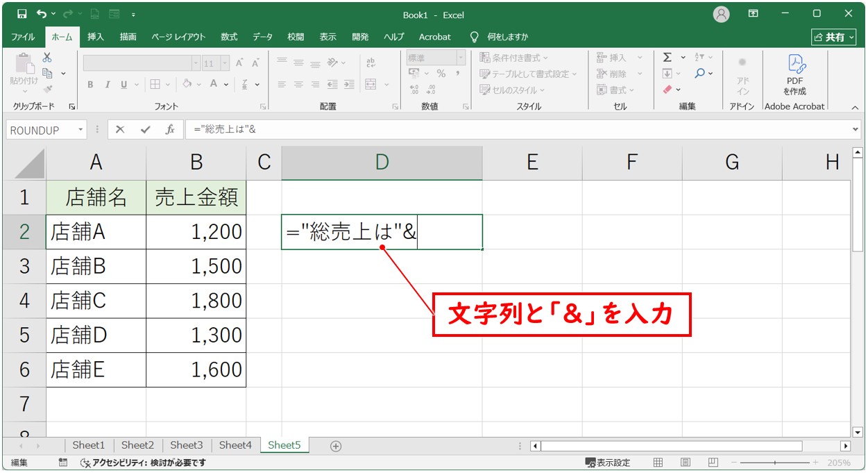The height and width of the screenshot is (473, 868).
Task: Open the fill color dropdown arrow
Action: (200, 84)
